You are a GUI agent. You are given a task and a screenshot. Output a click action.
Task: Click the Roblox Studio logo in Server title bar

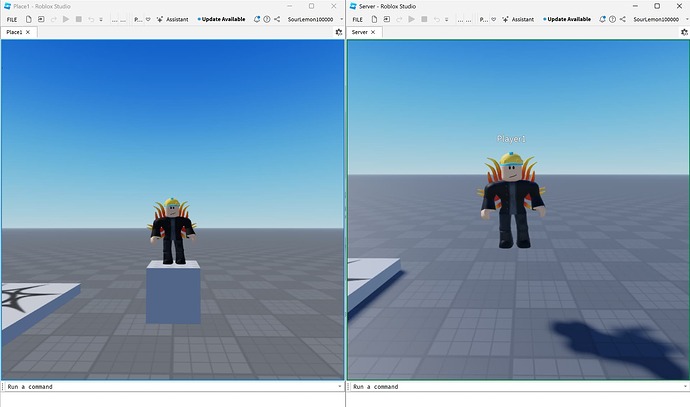coord(353,6)
